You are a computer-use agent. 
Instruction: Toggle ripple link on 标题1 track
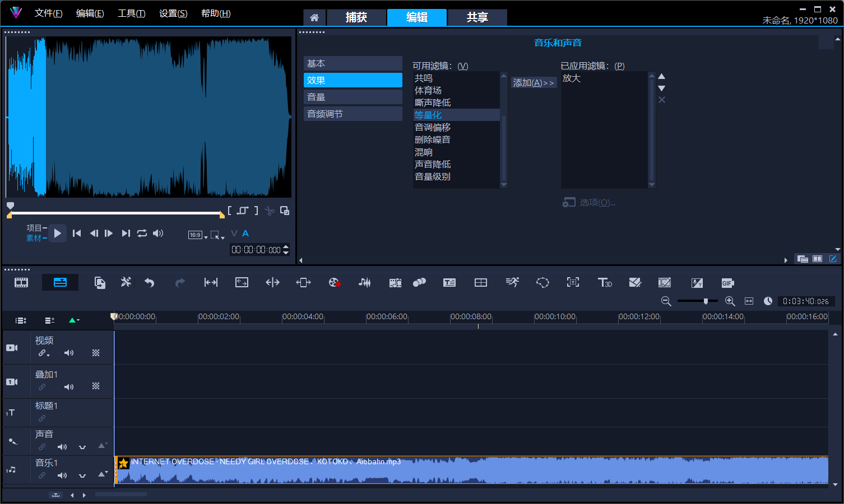tap(42, 418)
